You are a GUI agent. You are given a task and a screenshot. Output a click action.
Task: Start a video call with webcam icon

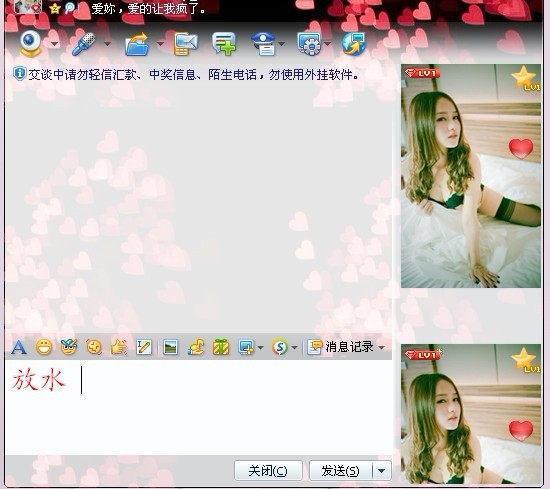(x=31, y=43)
